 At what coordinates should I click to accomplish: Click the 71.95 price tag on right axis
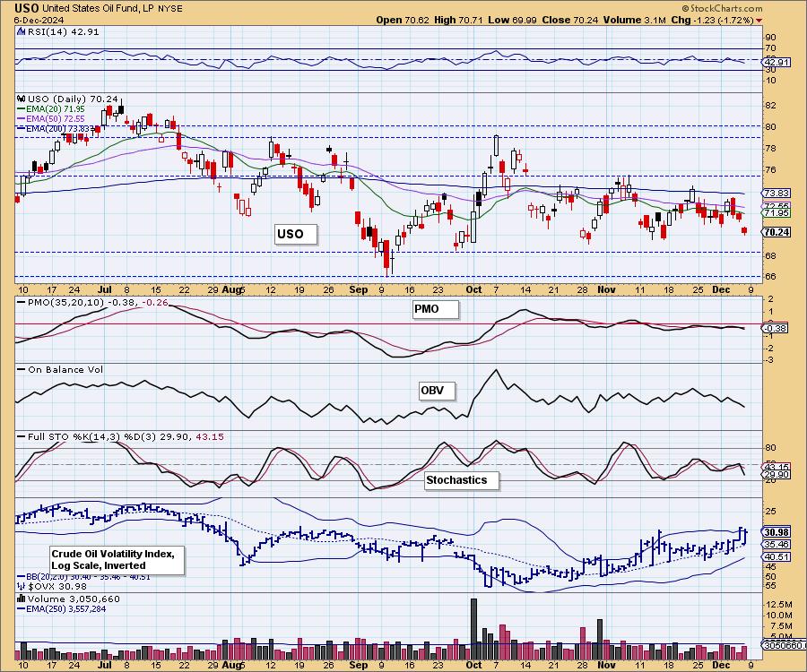coord(777,213)
